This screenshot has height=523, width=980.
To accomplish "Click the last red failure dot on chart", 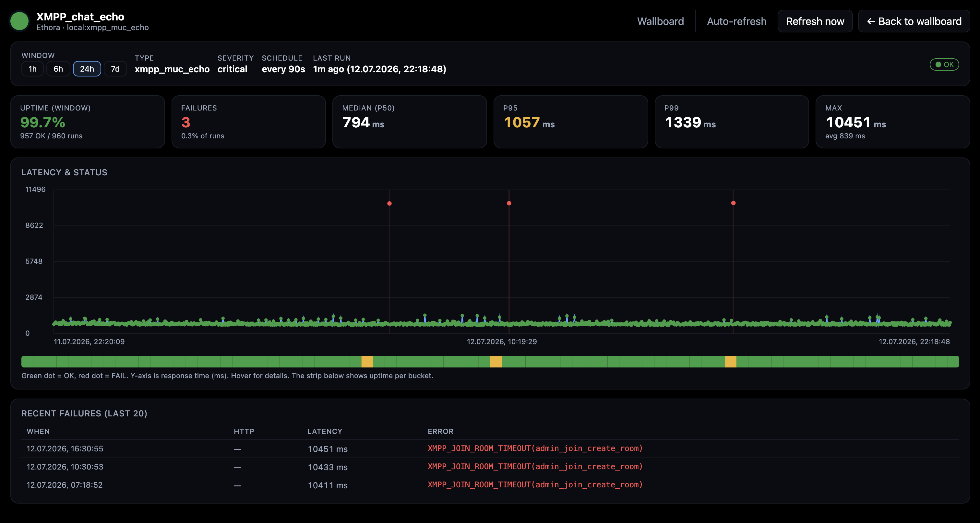I will pyautogui.click(x=733, y=203).
